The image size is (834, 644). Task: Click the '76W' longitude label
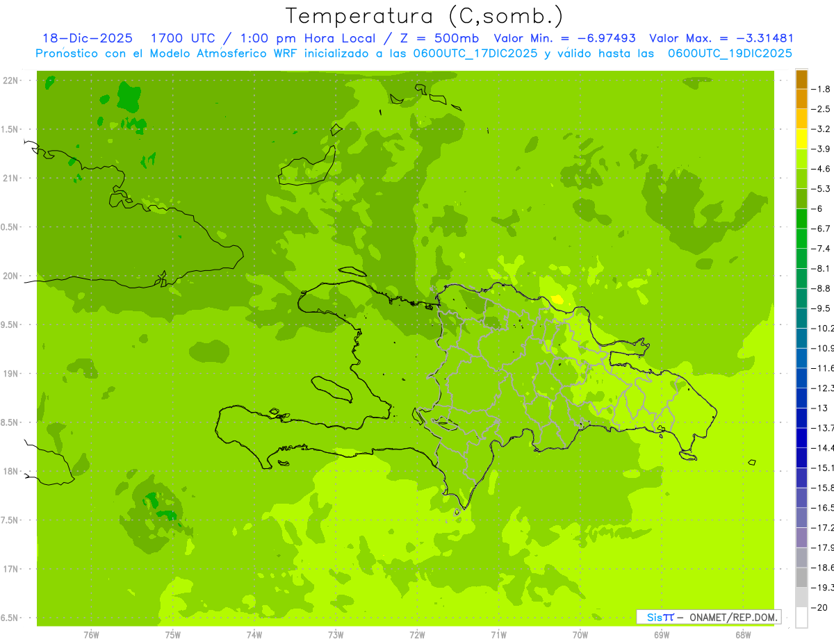(x=91, y=635)
